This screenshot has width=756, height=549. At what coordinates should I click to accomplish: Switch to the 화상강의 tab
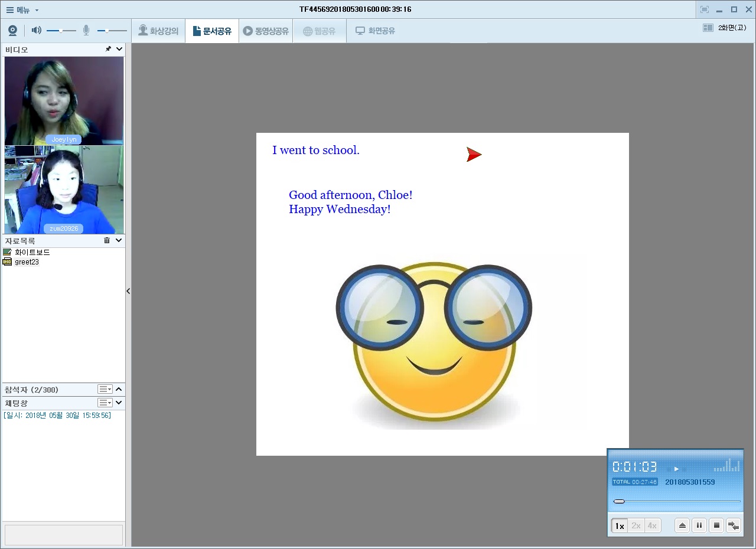[x=158, y=31]
